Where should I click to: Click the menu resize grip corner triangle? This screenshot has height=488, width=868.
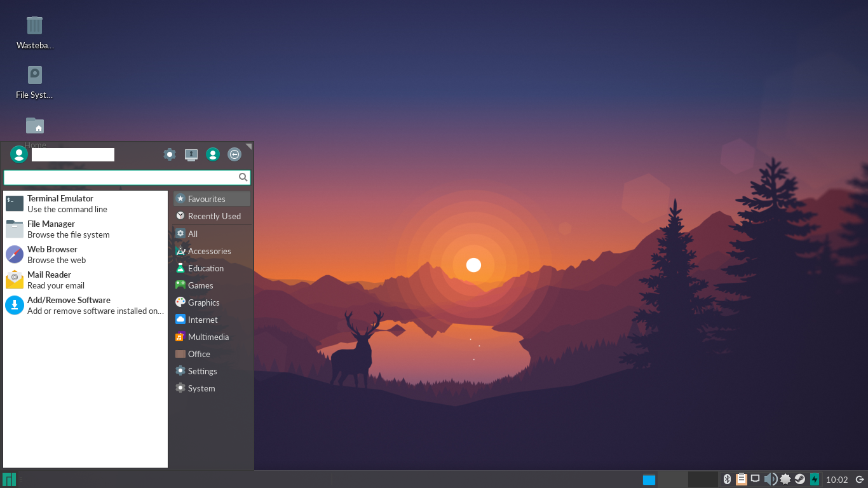coord(249,146)
